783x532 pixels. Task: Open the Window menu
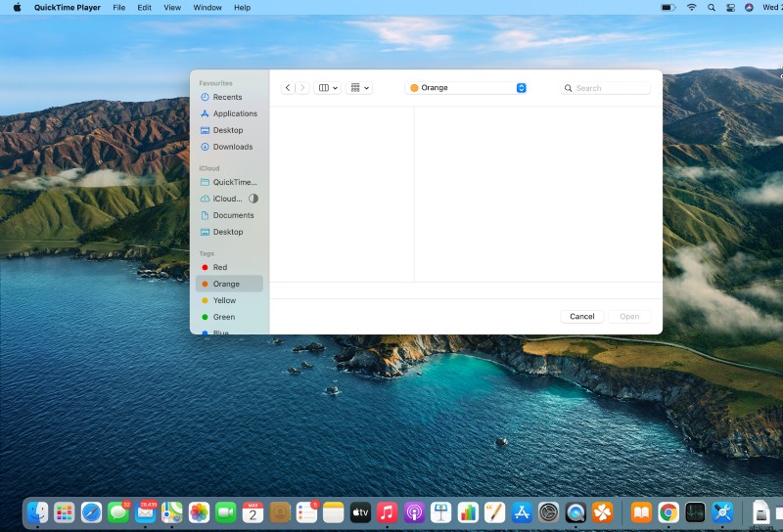point(207,8)
